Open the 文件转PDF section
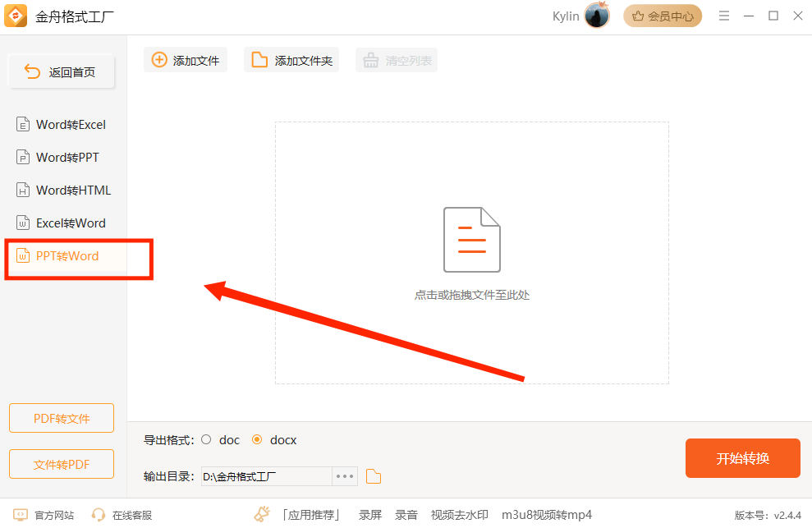812x528 pixels. pyautogui.click(x=62, y=464)
